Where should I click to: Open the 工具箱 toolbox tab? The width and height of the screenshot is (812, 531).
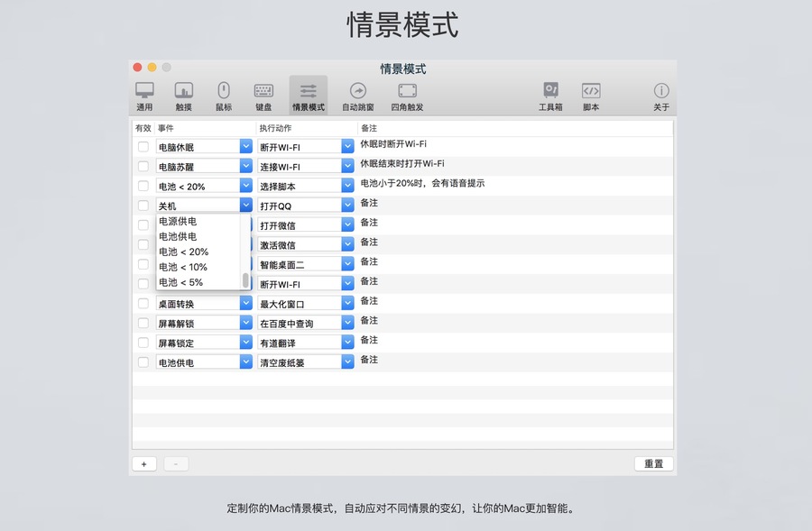[x=550, y=96]
